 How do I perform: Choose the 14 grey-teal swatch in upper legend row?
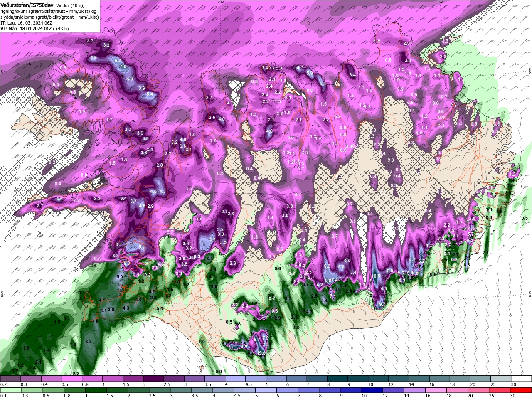(x=419, y=379)
